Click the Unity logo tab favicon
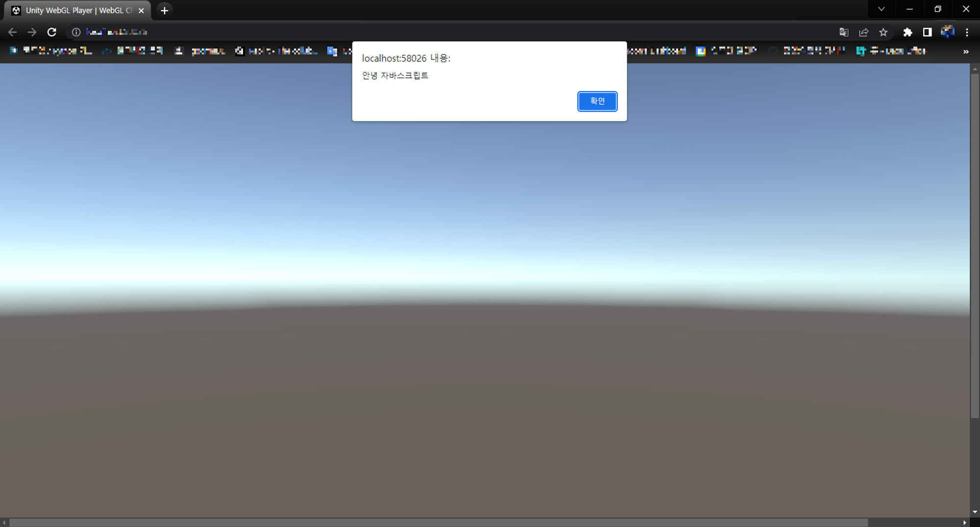Image resolution: width=980 pixels, height=527 pixels. click(16, 10)
